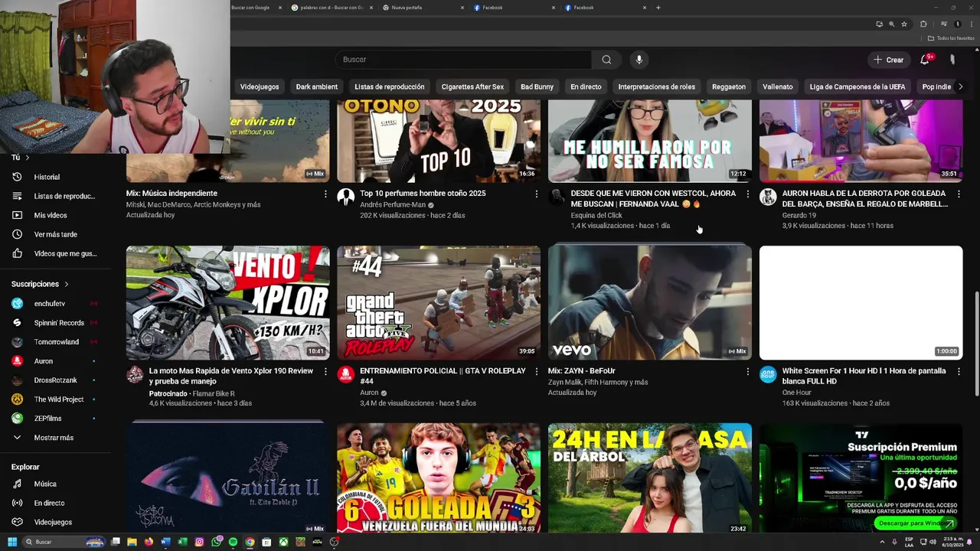
Task: Open WhatsApp from taskbar
Action: [217, 542]
